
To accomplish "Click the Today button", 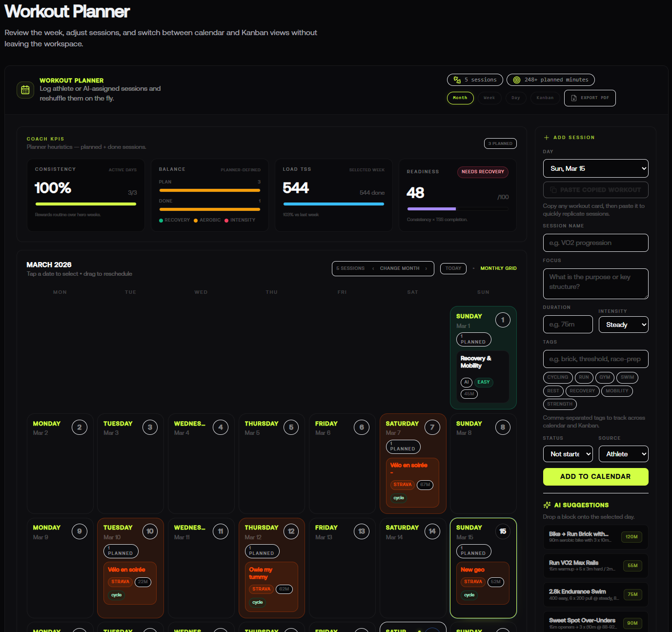I will coord(453,268).
